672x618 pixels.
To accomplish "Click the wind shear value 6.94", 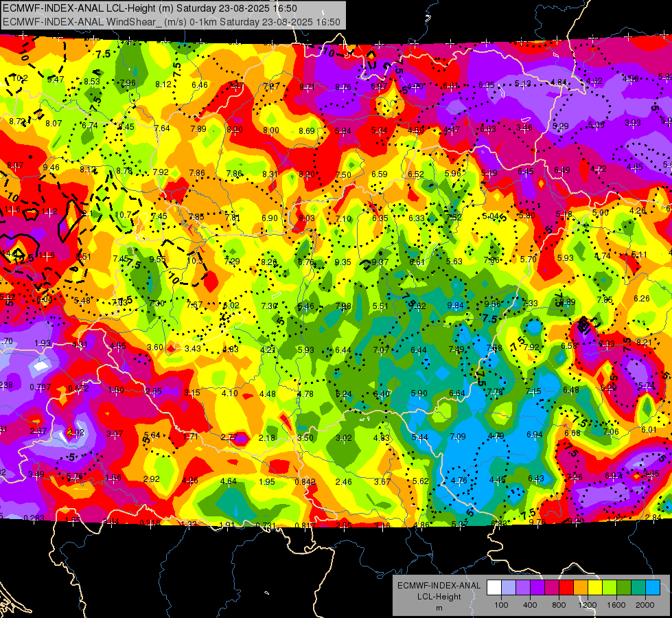I will [535, 435].
